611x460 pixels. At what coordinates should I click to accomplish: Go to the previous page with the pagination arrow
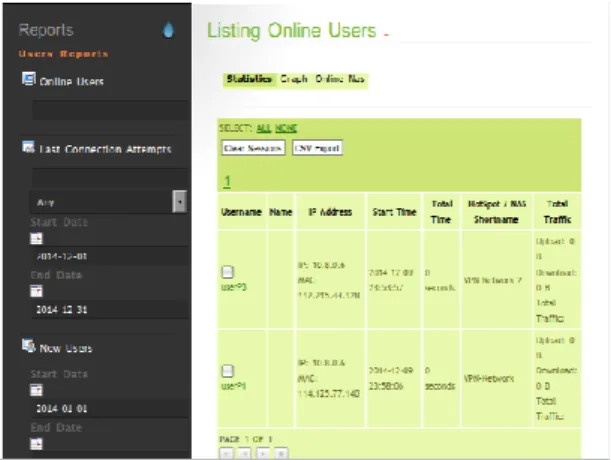coord(245,453)
